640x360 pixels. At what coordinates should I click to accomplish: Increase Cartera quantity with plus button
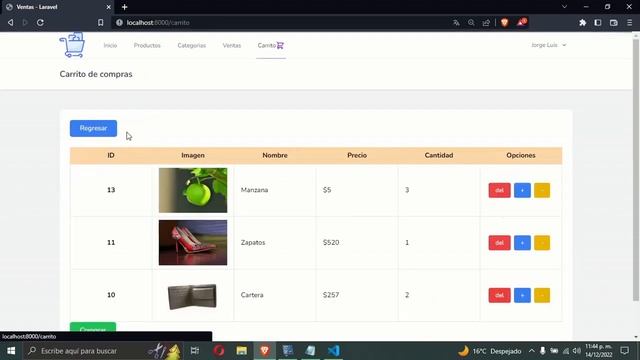(522, 295)
